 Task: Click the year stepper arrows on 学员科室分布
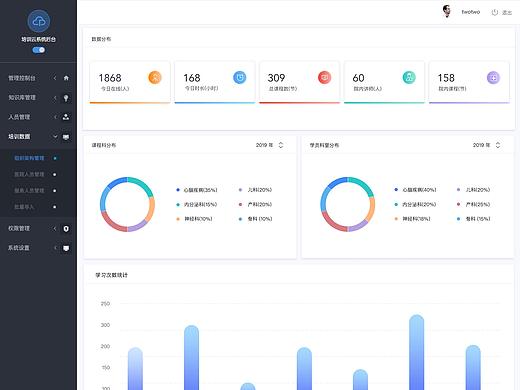(x=498, y=145)
